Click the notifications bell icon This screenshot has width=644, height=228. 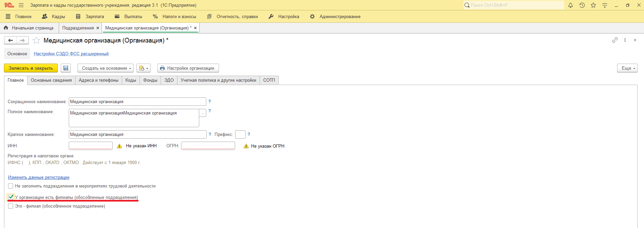coord(571,5)
